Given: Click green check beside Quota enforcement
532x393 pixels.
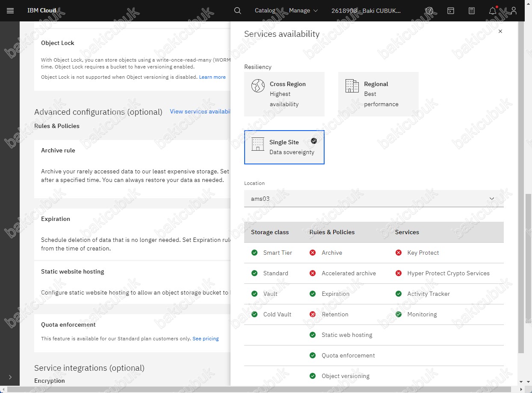Looking at the screenshot, I should (x=313, y=355).
